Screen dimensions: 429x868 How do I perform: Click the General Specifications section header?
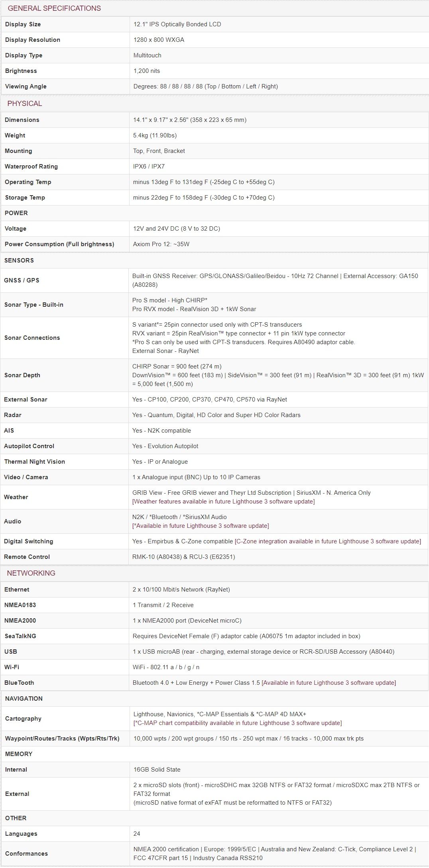[54, 8]
